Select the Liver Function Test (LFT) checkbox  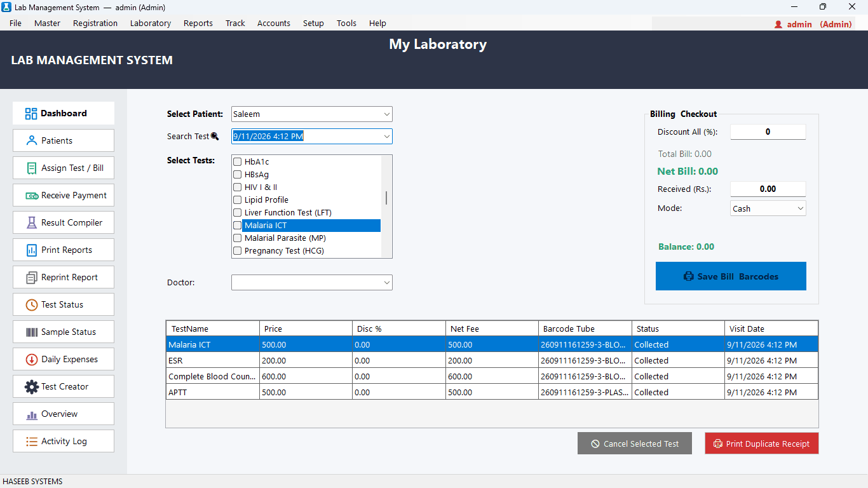238,213
